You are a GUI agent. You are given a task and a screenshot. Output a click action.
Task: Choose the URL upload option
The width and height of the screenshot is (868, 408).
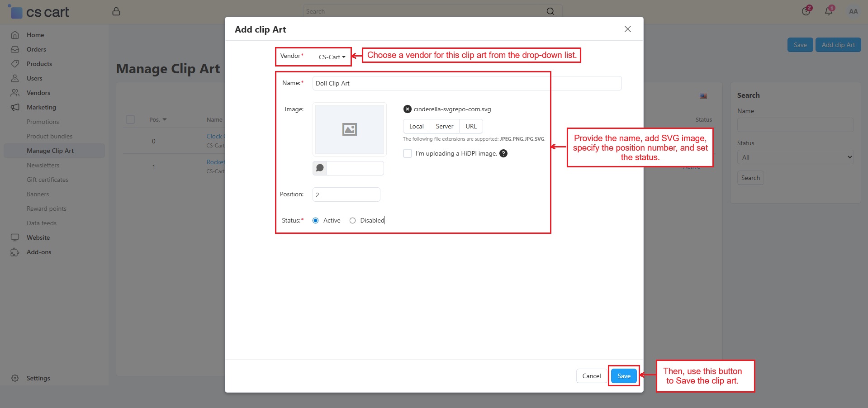pyautogui.click(x=471, y=126)
